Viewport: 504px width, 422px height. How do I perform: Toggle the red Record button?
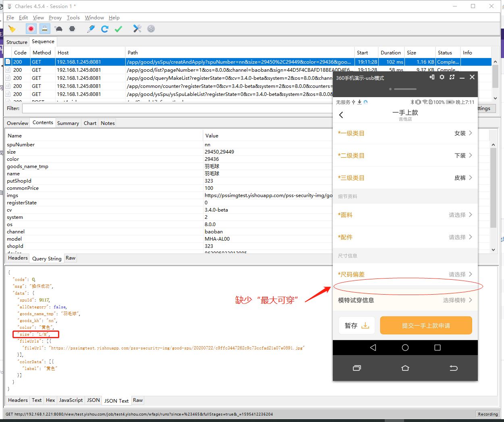[31, 29]
